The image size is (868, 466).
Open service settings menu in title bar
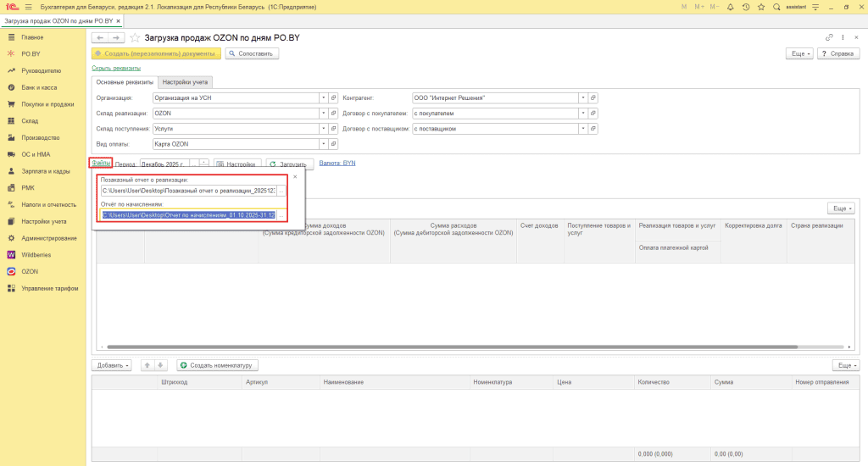tap(815, 7)
